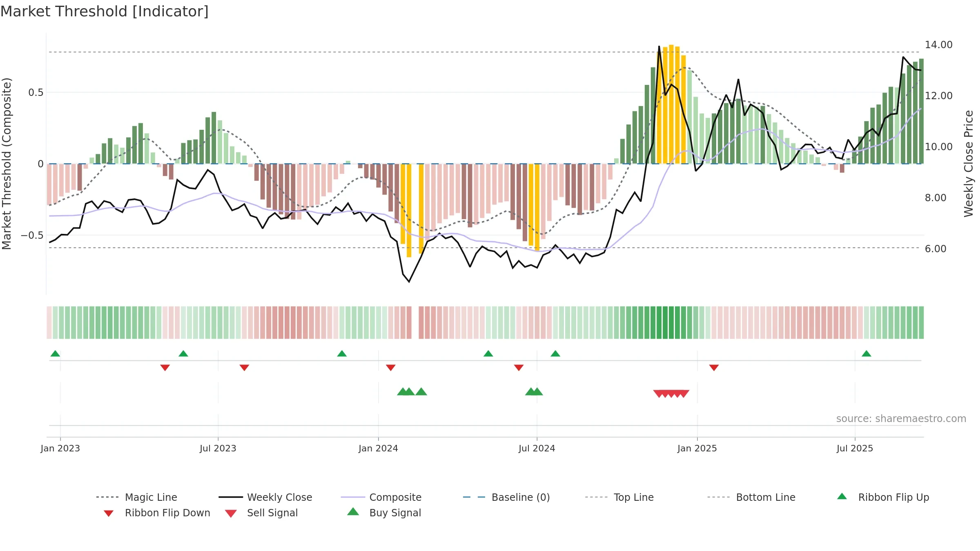Click the chart title Market Threshold [Indicator]
980x551 pixels.
point(105,11)
